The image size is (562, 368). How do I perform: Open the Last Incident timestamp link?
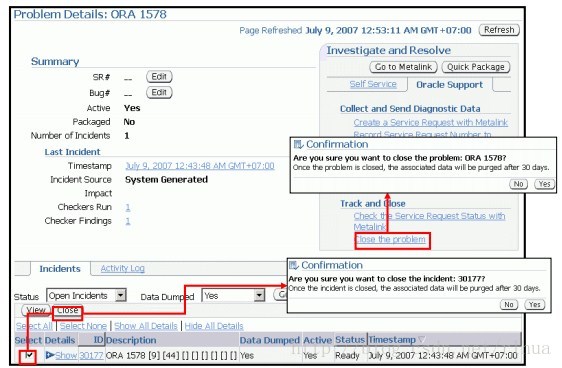tap(200, 166)
